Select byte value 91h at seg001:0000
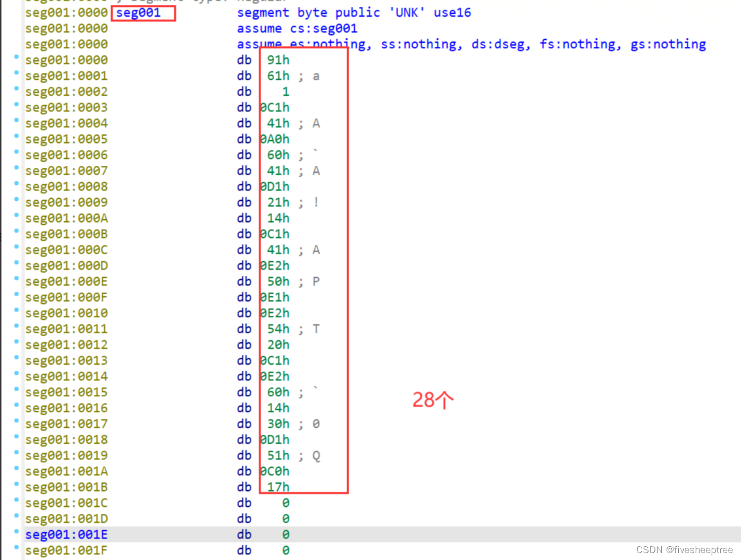The width and height of the screenshot is (741, 560). 277,60
